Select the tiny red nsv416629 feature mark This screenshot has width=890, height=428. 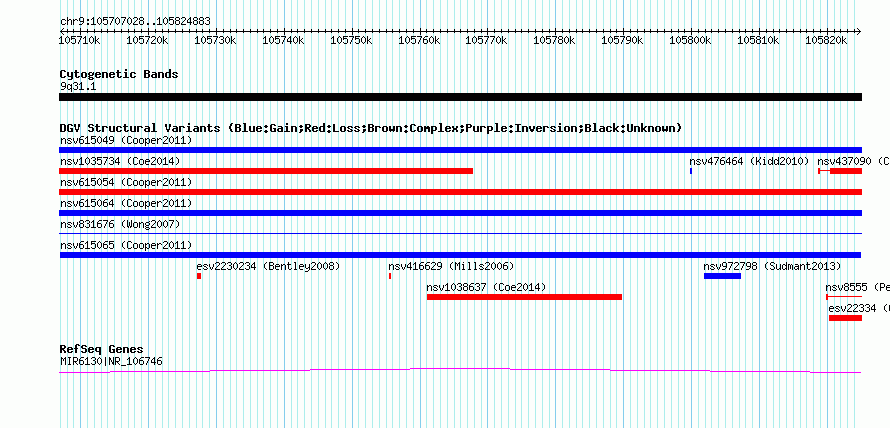coord(390,276)
